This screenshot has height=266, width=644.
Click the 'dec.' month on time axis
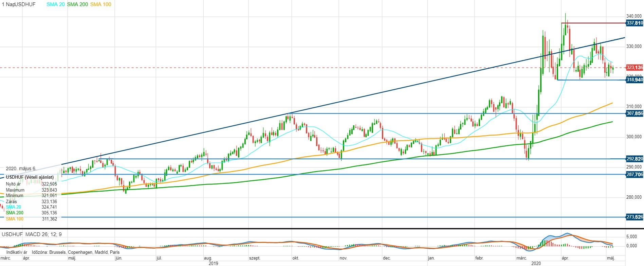coord(387,258)
